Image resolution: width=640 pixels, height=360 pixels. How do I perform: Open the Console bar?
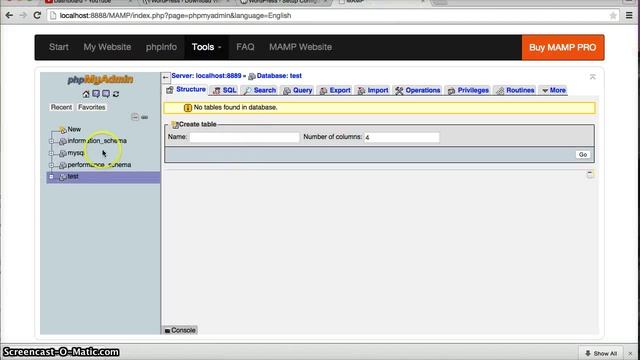coord(180,330)
